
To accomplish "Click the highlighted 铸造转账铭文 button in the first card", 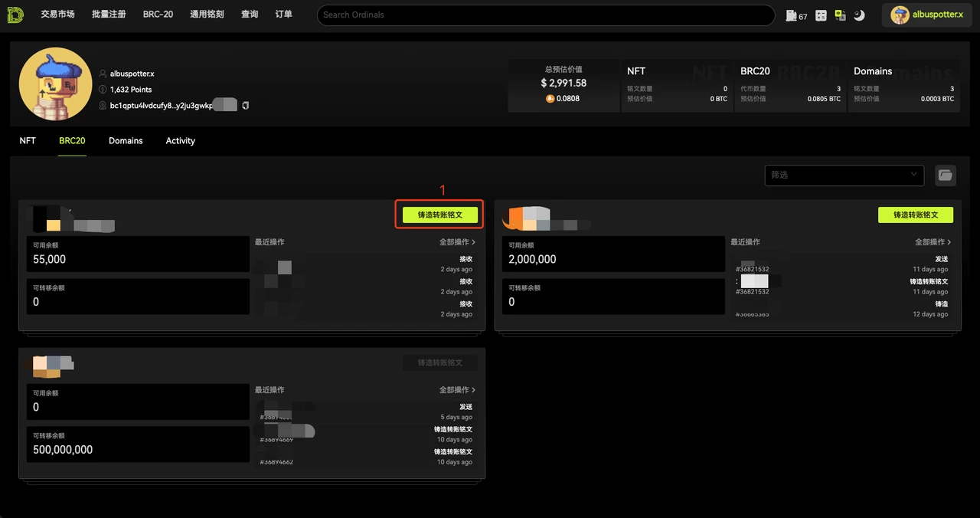I will [x=440, y=215].
